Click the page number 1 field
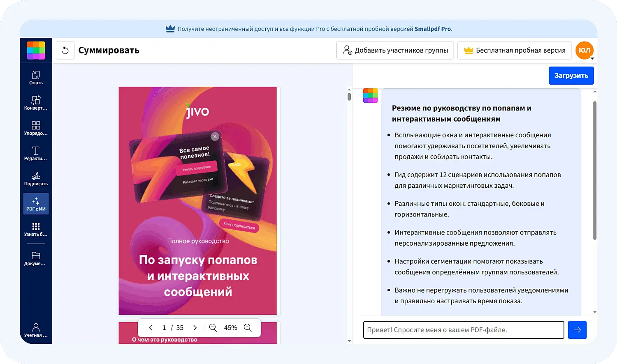Image resolution: width=617 pixels, height=364 pixels. coord(164,328)
